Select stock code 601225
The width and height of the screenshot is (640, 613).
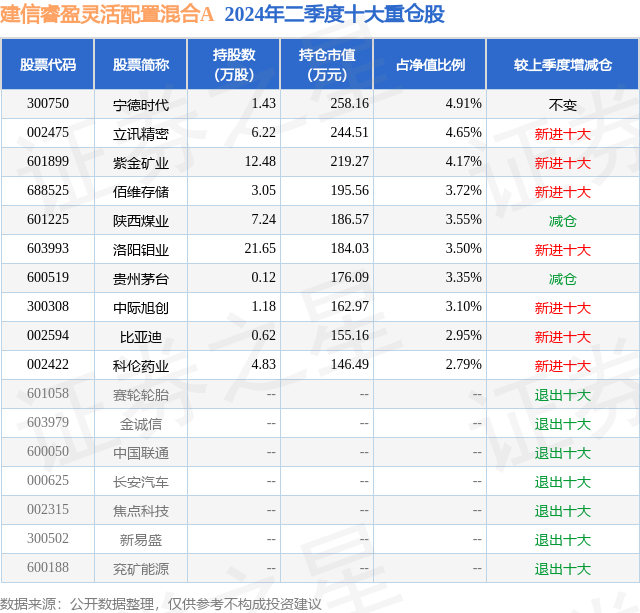pyautogui.click(x=48, y=220)
